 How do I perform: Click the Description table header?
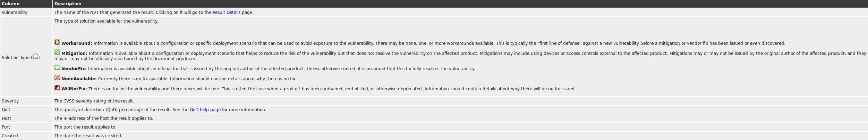[68, 4]
